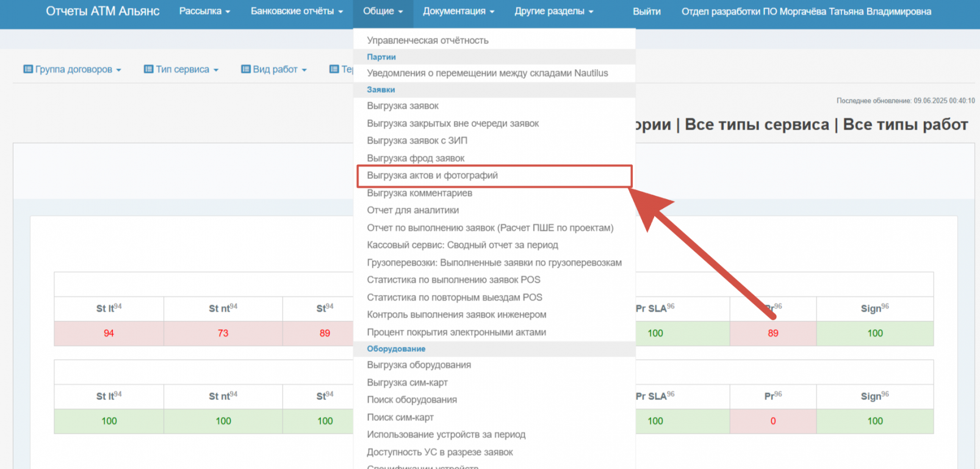Click the list icon beside Группа договоров
The width and height of the screenshot is (980, 469).
pos(28,69)
